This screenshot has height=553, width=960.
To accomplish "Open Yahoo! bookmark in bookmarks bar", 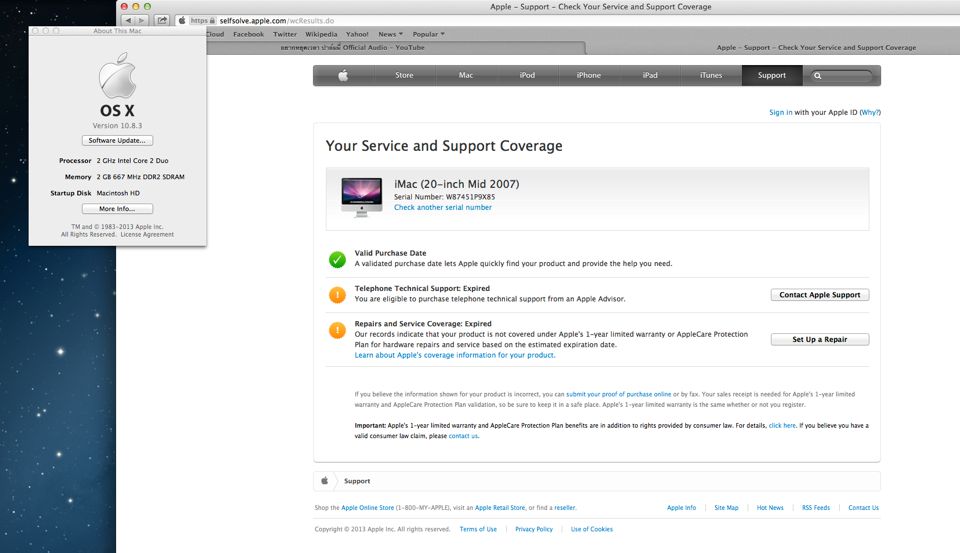I will [x=357, y=34].
